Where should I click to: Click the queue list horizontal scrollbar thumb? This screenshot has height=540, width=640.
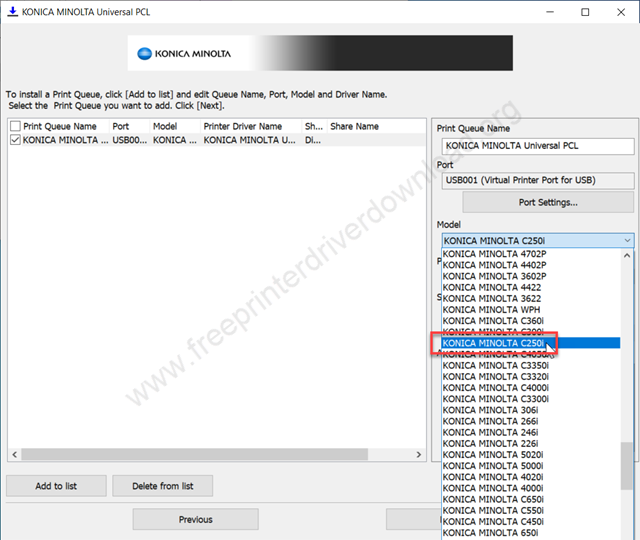click(x=195, y=454)
